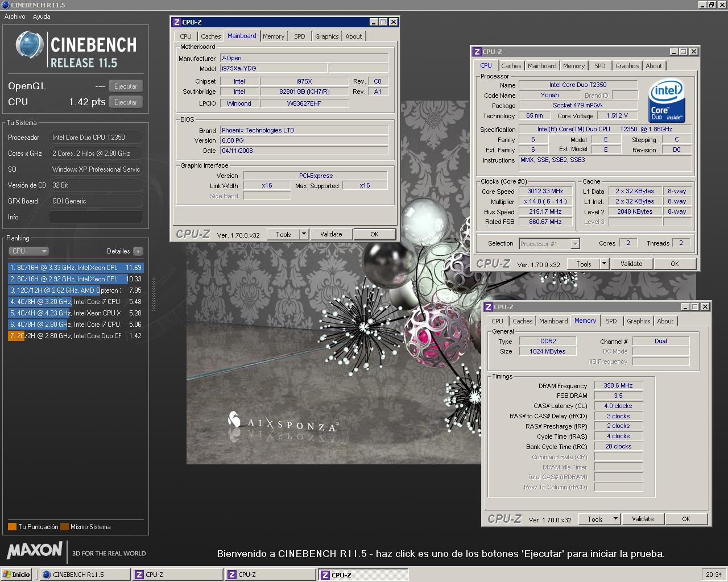The height and width of the screenshot is (582, 728).
Task: Switch to Graphics tab in CPU tab window
Action: click(x=627, y=66)
